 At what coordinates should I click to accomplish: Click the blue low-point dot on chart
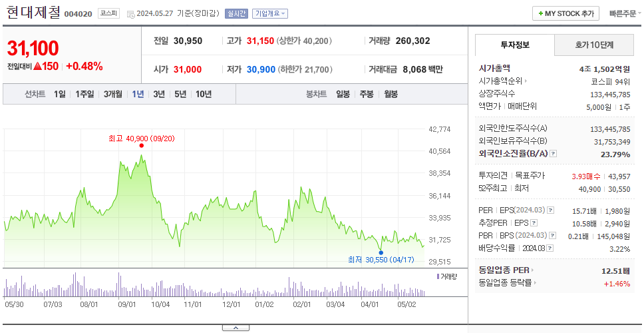click(x=381, y=252)
